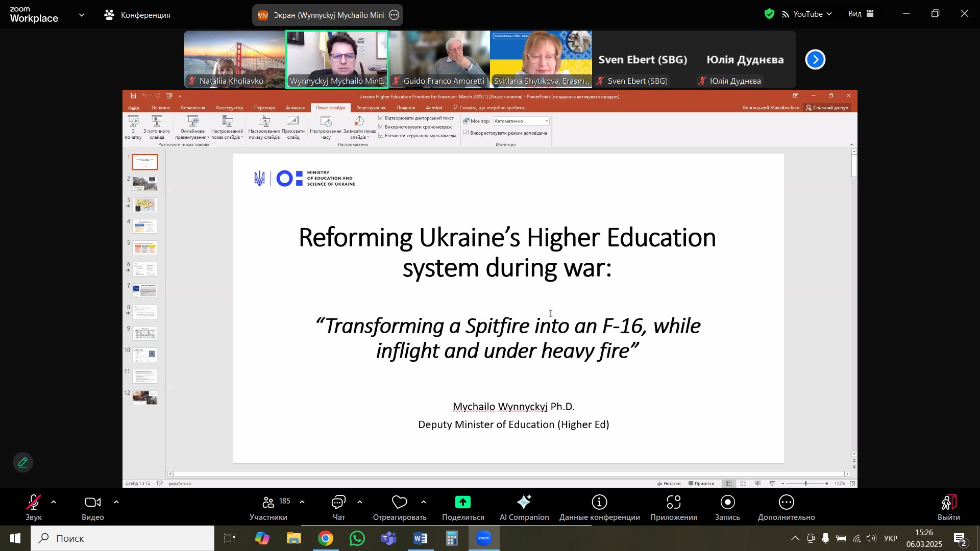Click the green encryption shield icon
Viewport: 980px width, 551px height.
point(769,14)
